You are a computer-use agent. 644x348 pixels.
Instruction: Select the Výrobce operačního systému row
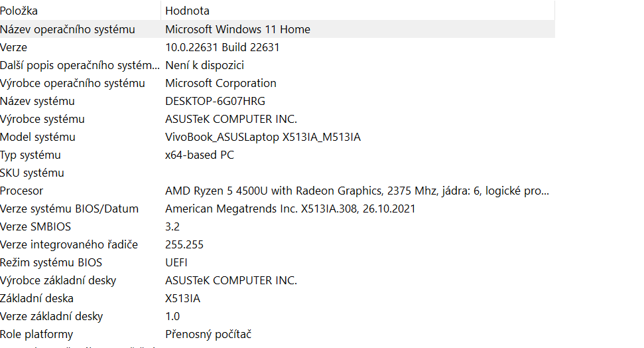[277, 83]
